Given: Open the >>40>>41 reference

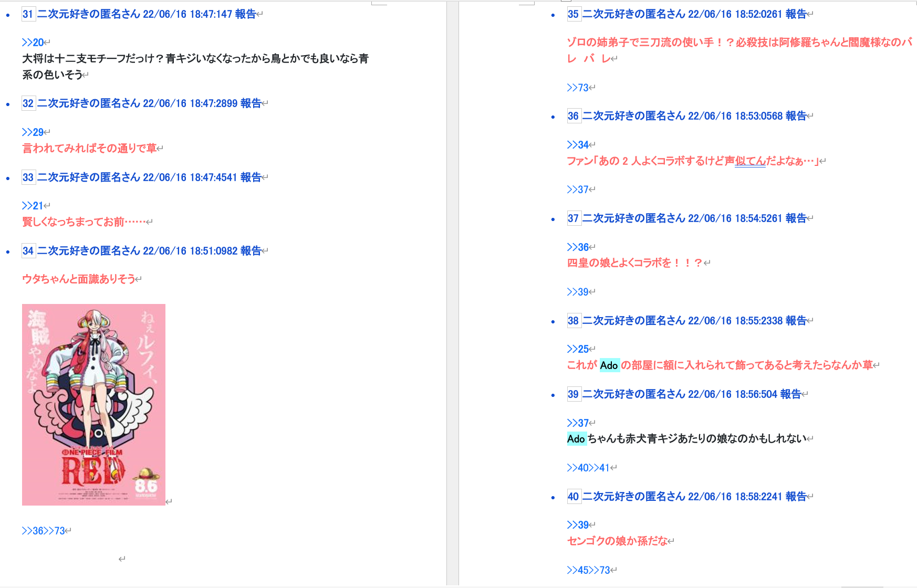Looking at the screenshot, I should [x=589, y=468].
